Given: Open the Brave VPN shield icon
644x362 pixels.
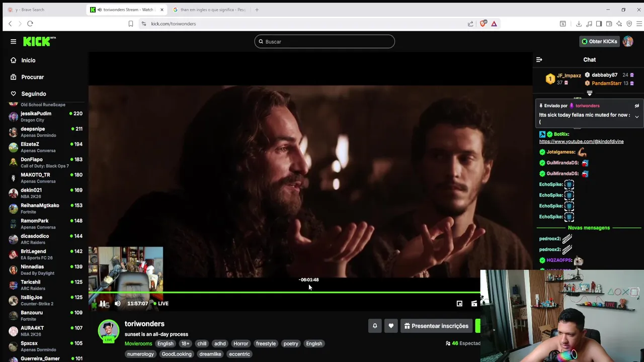Looking at the screenshot, I should pyautogui.click(x=629, y=24).
